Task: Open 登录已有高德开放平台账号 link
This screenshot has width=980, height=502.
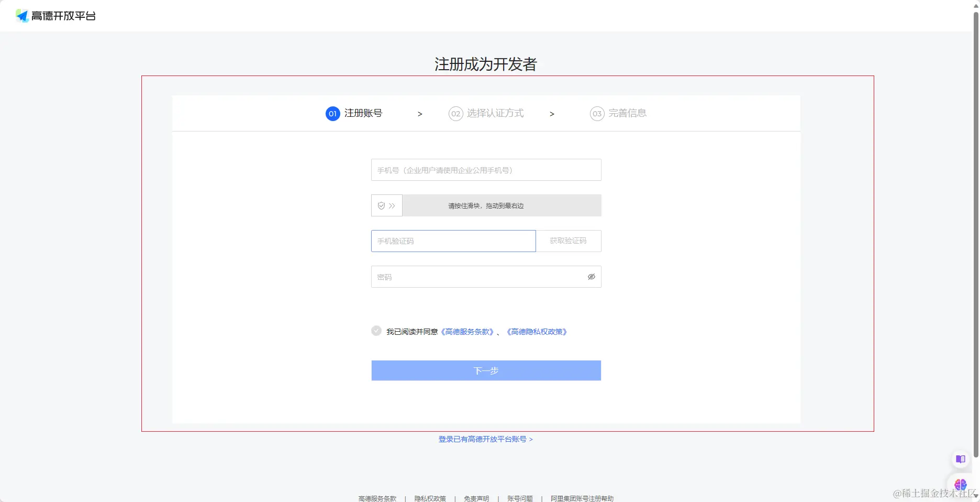Action: tap(485, 439)
